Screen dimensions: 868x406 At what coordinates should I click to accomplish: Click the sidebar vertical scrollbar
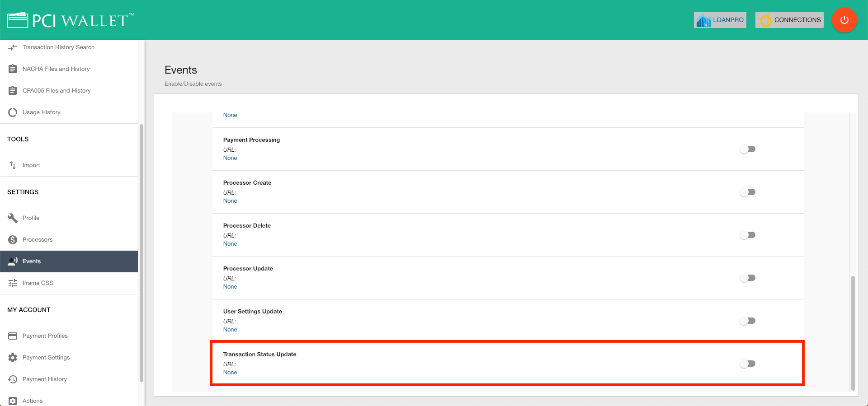pos(142,253)
